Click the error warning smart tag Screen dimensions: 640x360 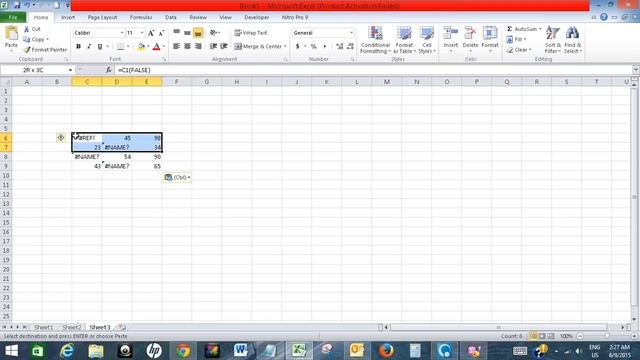click(61, 138)
